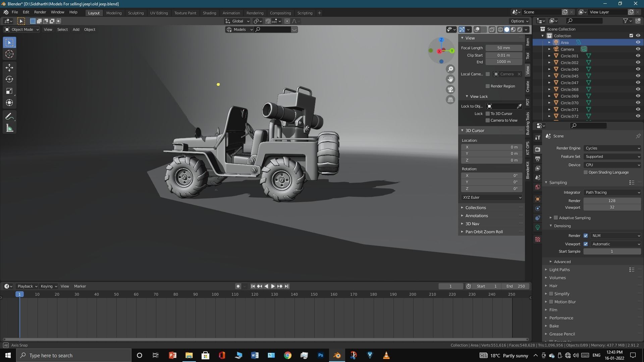The width and height of the screenshot is (644, 362).
Task: Click the timeline Marker menu
Action: click(x=80, y=286)
